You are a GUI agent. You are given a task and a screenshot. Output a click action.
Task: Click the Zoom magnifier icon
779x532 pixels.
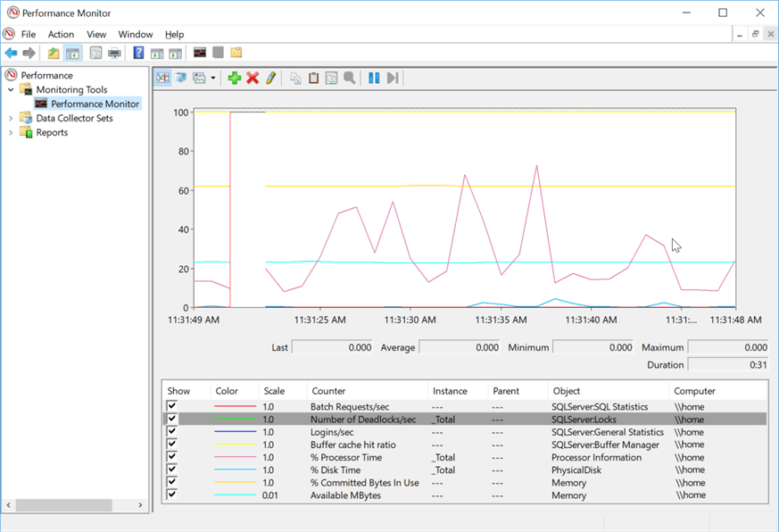click(x=350, y=79)
